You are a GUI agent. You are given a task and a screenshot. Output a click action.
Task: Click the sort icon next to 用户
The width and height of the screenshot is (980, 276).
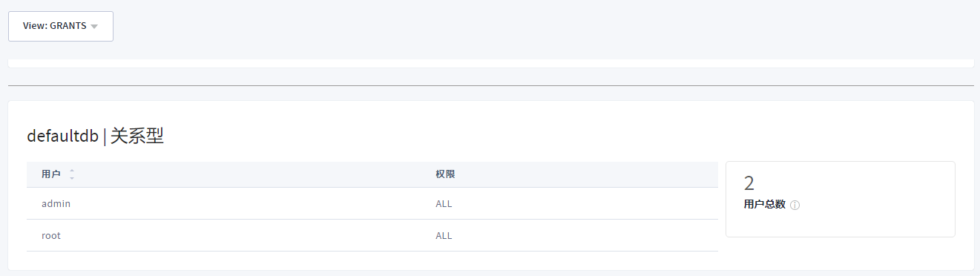[x=72, y=174]
